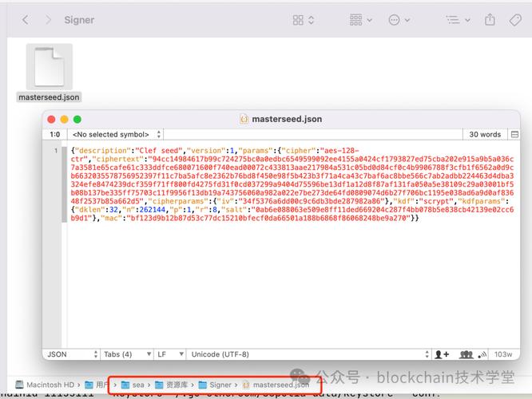Open the LF line ending menu

click(x=170, y=354)
